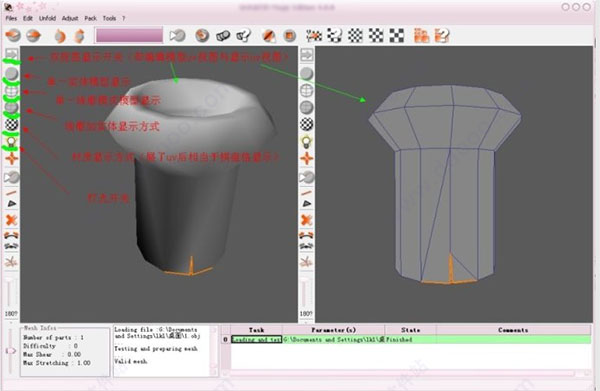Click the orange cross move icon in left sidebar

(11, 158)
